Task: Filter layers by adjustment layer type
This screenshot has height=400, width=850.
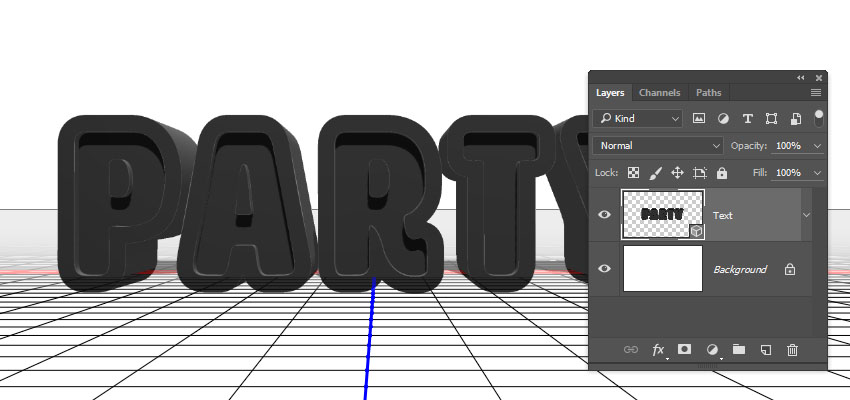Action: tap(723, 118)
